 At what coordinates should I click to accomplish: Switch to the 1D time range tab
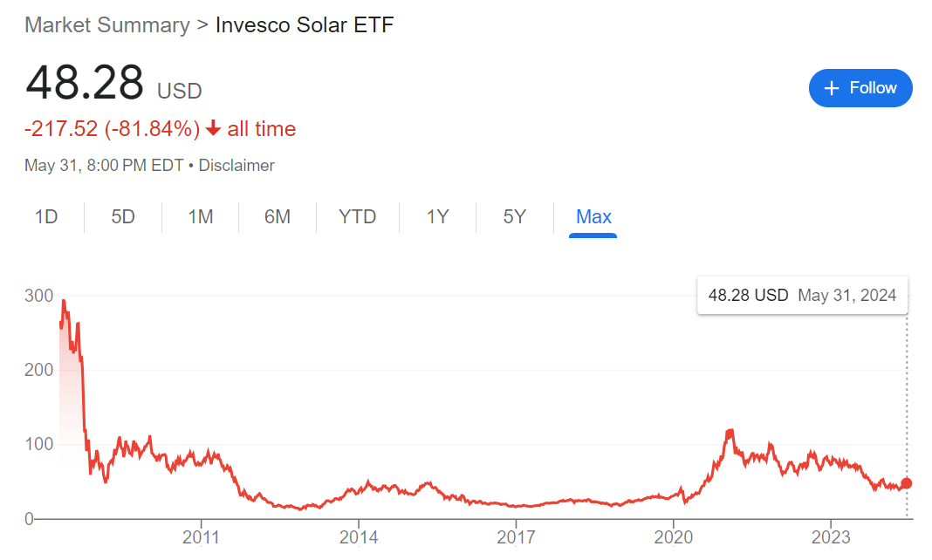[x=46, y=217]
